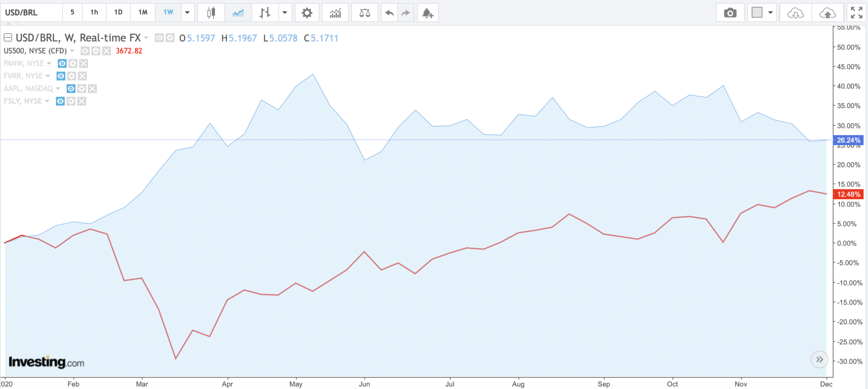The height and width of the screenshot is (389, 868).
Task: Toggle visibility of USD/BRL main series
Action: 159,38
